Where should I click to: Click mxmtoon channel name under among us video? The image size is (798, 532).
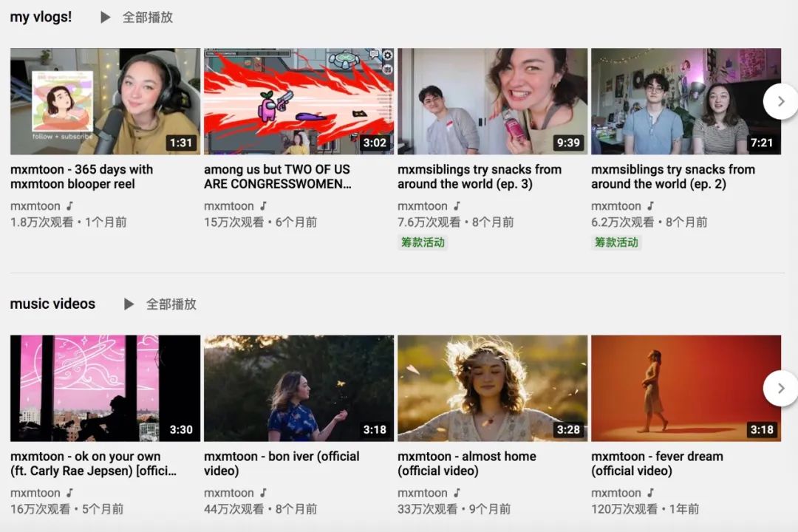tap(229, 206)
